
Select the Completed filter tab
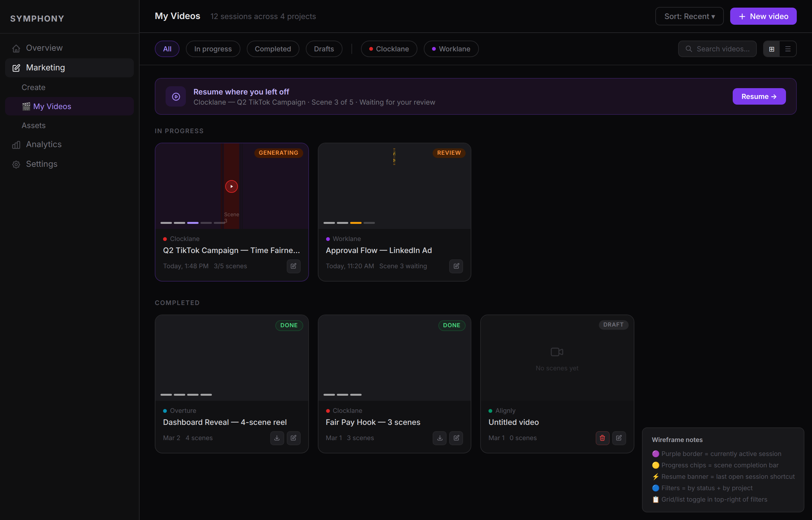(x=272, y=49)
